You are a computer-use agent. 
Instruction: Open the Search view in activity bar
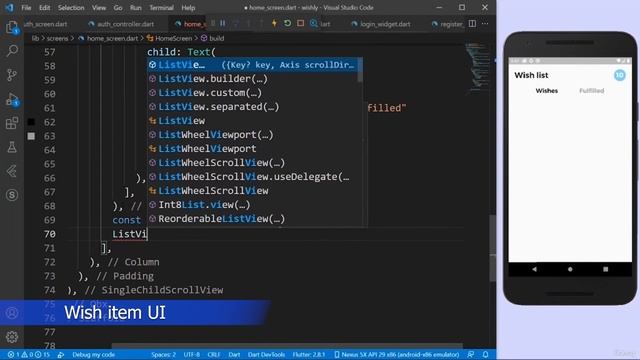point(12,51)
